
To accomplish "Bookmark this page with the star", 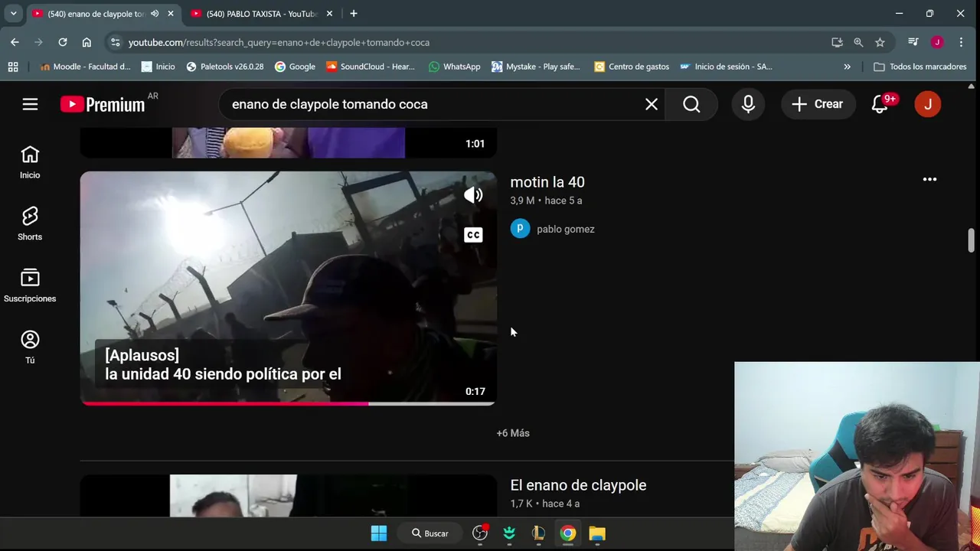I will click(x=880, y=42).
